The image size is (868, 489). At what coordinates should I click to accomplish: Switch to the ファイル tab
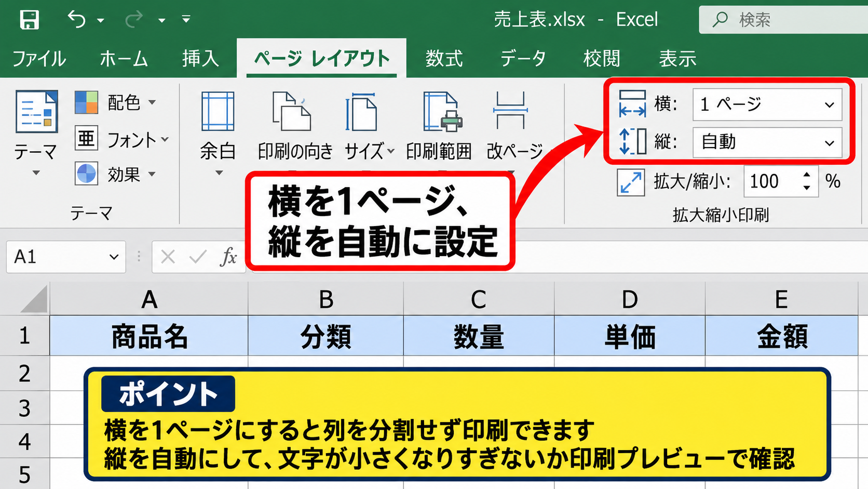(39, 58)
